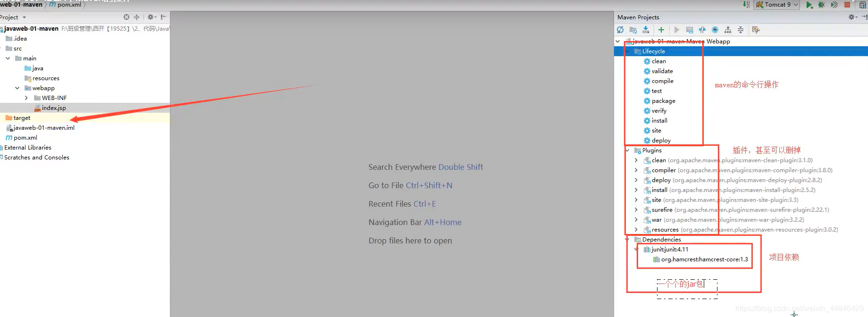
Task: Stop the running process red square
Action: pyautogui.click(x=847, y=5)
